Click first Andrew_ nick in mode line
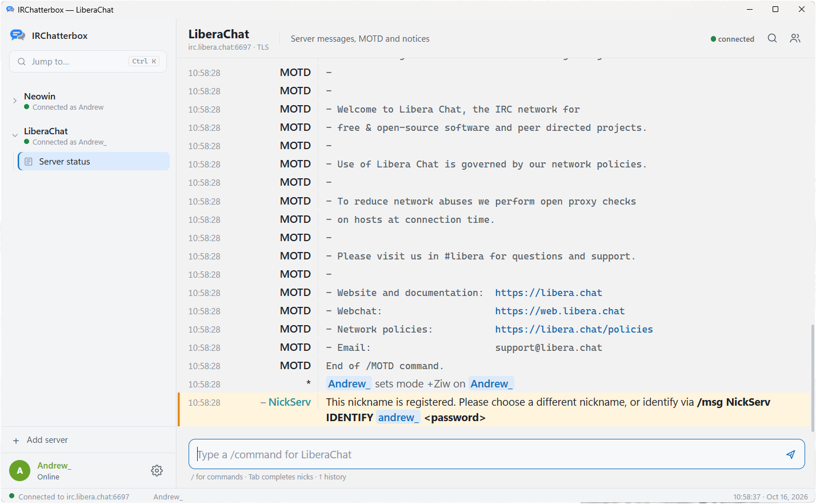 coord(349,384)
